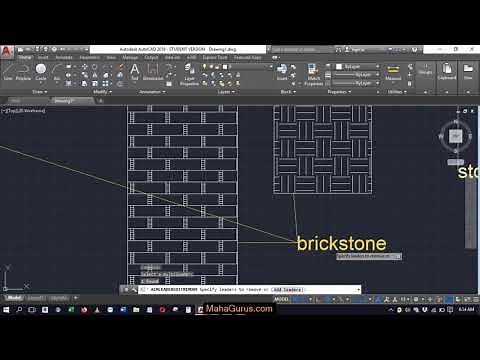This screenshot has height=360, width=480.
Task: Open the Express Tools ribbon tab
Action: coord(215,58)
